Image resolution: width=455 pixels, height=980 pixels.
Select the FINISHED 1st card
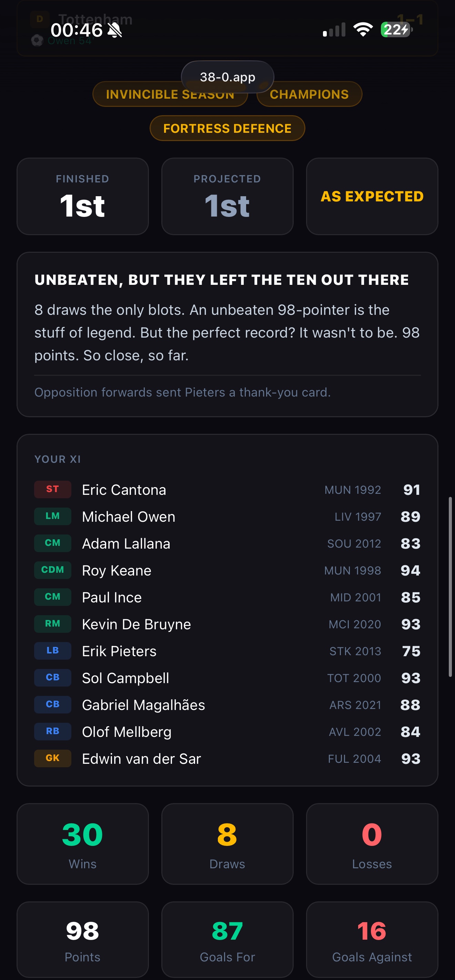click(x=82, y=196)
